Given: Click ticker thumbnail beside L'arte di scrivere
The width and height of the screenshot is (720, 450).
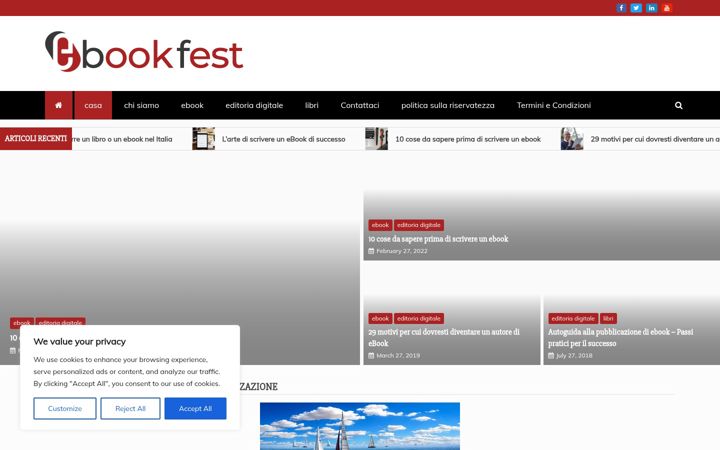Looking at the screenshot, I should pyautogui.click(x=203, y=139).
